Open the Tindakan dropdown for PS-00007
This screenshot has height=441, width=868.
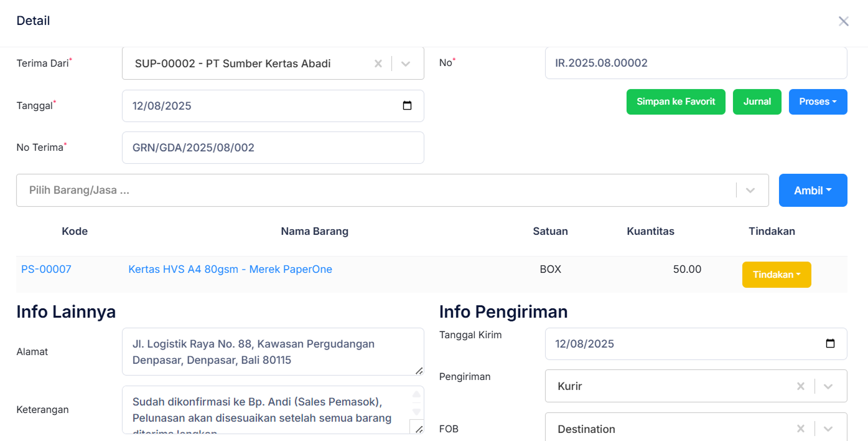777,274
